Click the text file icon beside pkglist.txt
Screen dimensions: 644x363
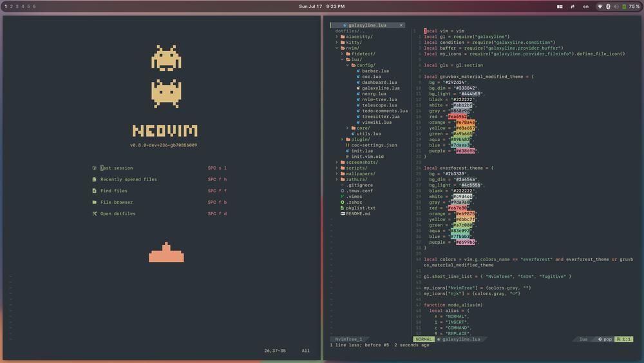pyautogui.click(x=342, y=208)
